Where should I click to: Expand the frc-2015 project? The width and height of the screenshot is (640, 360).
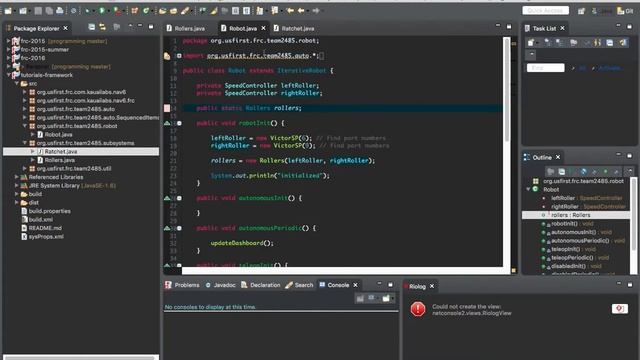(x=8, y=41)
